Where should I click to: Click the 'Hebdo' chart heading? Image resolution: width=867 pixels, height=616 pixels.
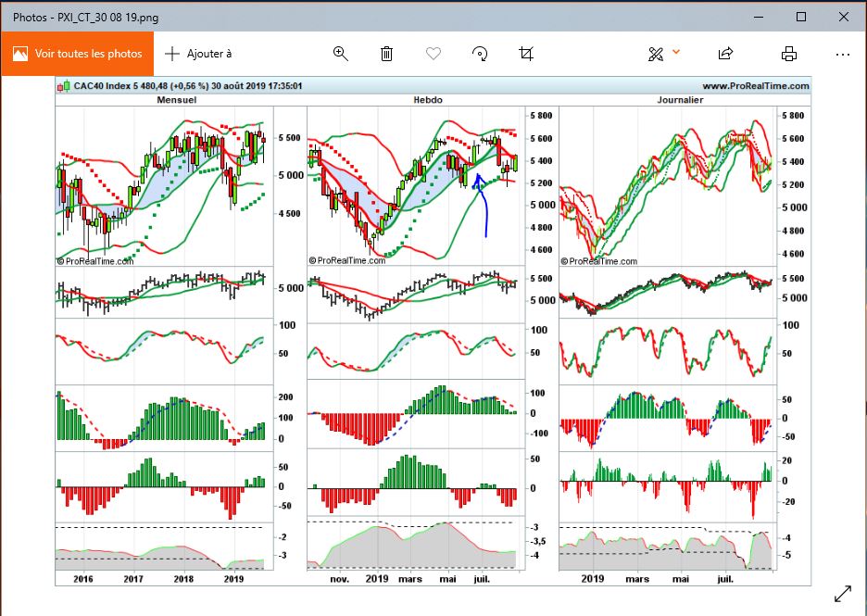(x=427, y=100)
